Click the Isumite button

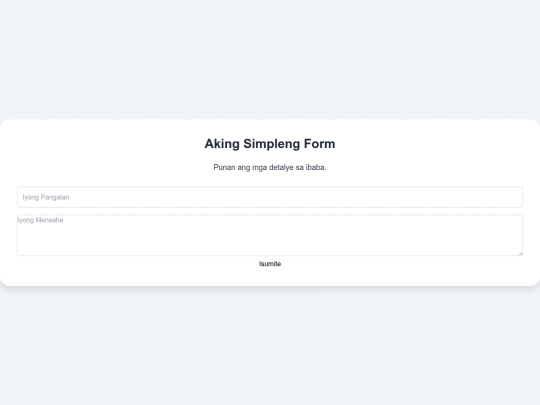point(270,264)
